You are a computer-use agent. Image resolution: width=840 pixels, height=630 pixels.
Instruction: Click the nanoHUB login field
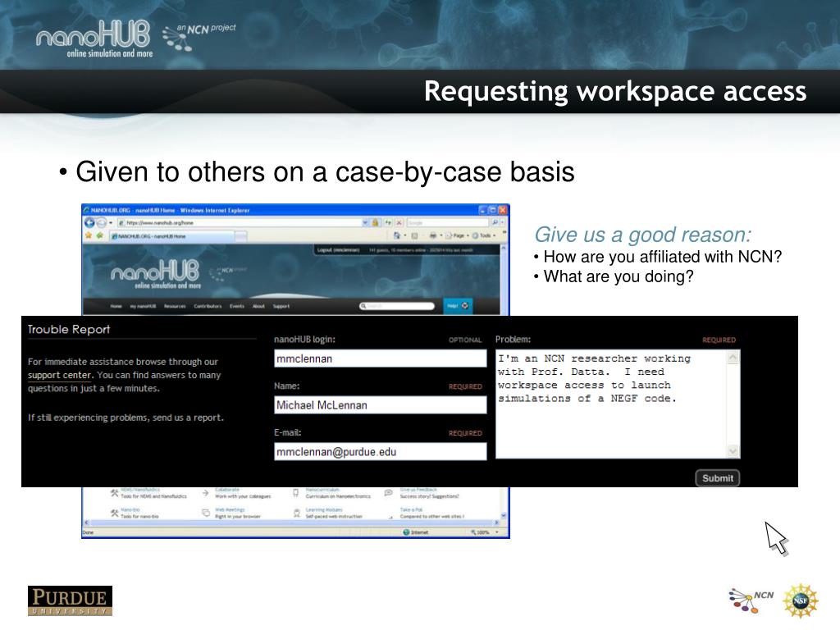tap(381, 358)
